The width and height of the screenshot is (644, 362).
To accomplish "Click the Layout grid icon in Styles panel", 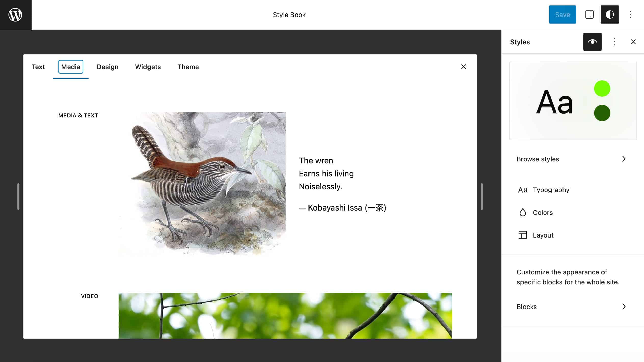I will (x=522, y=235).
